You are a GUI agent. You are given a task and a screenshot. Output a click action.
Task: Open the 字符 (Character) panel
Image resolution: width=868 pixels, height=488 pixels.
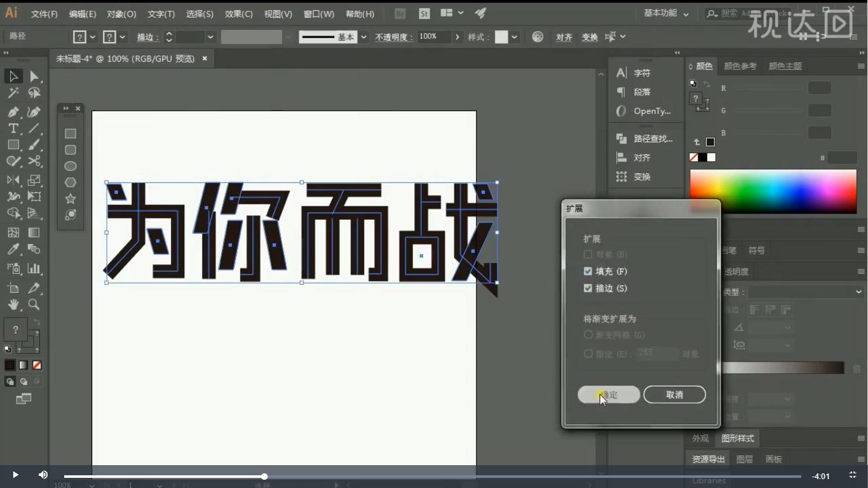[642, 72]
